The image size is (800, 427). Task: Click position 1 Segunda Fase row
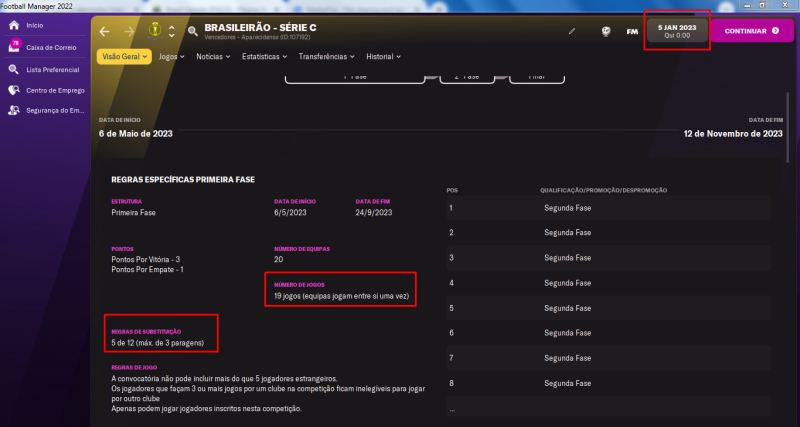[608, 208]
